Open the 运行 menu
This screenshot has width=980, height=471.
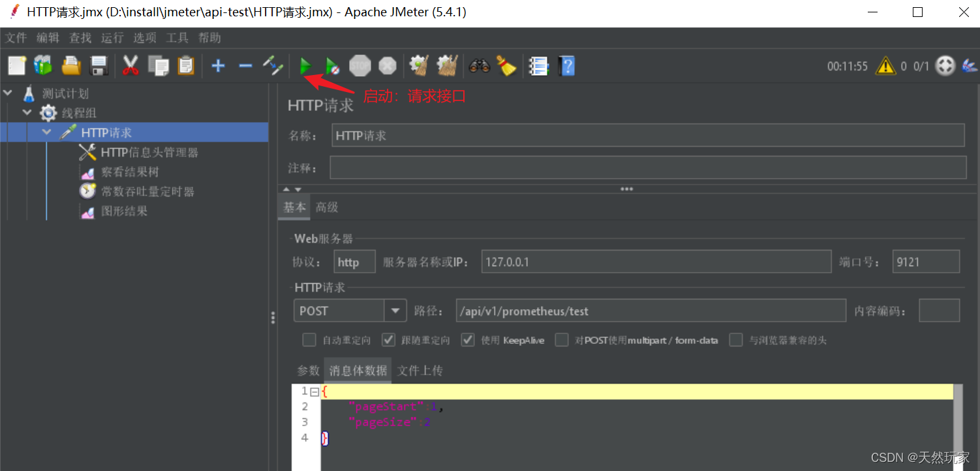click(112, 38)
